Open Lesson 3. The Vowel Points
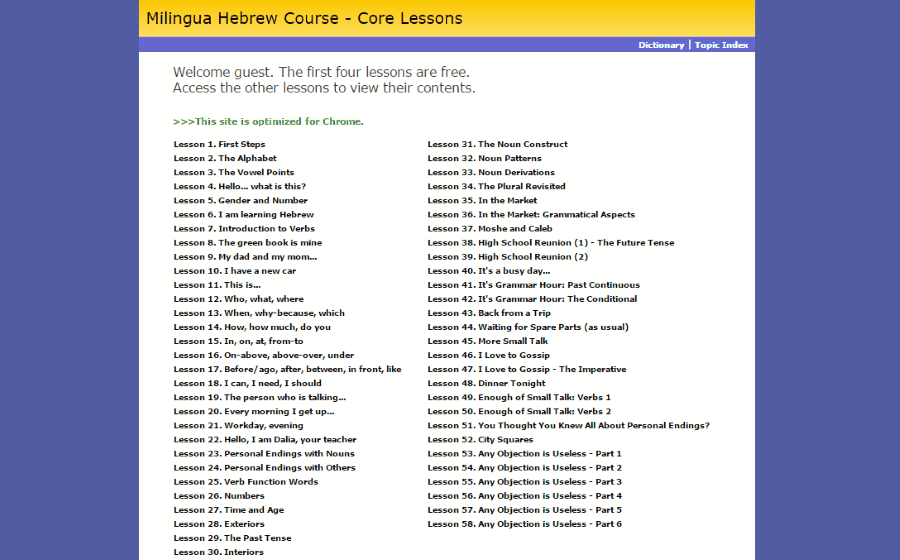900x560 pixels. (234, 172)
